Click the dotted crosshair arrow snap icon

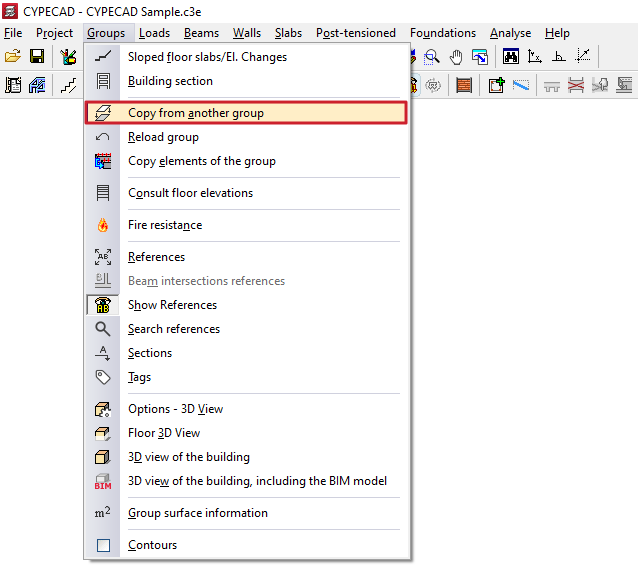tap(583, 56)
